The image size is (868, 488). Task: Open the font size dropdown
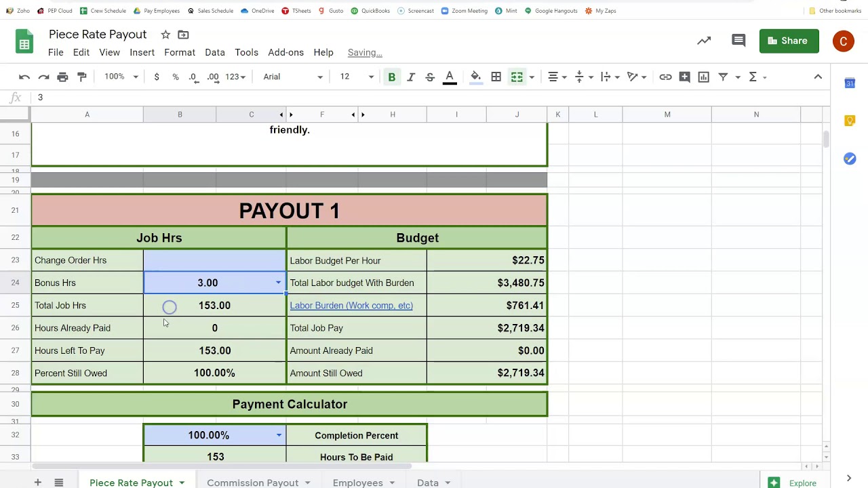click(357, 77)
